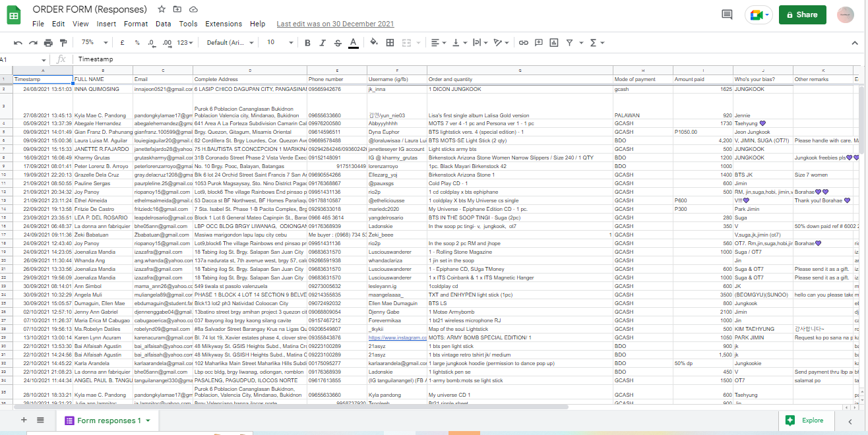Switch to the Form responses 1 tab
Screen dimensions: 868x435
(x=108, y=420)
